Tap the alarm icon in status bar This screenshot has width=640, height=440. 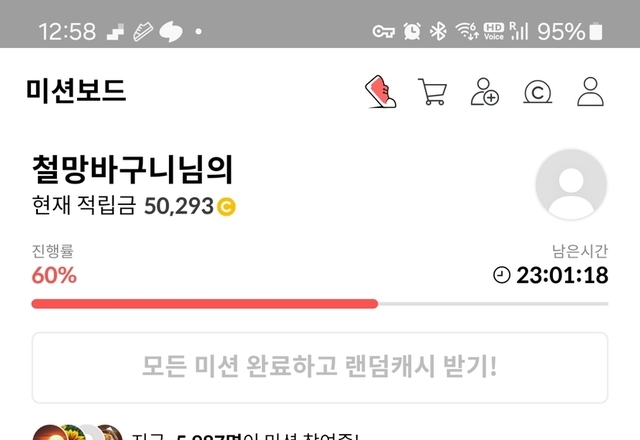[x=412, y=31]
